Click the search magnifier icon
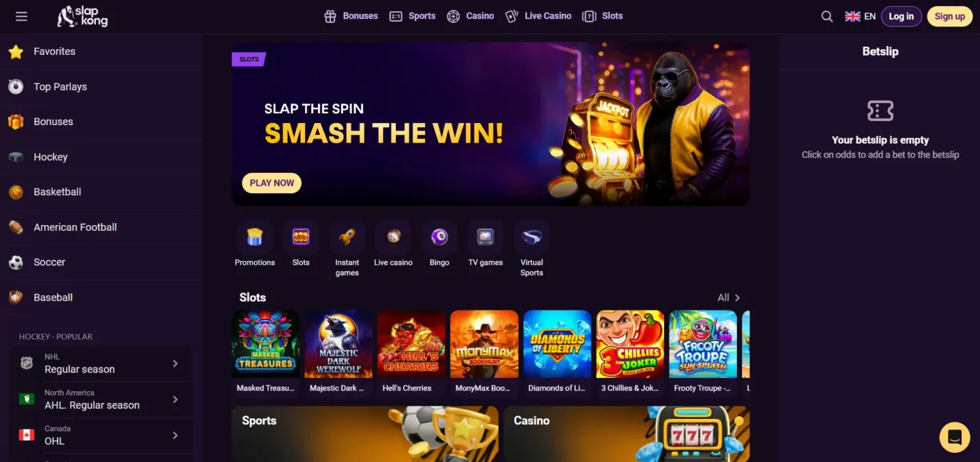This screenshot has width=980, height=462. (827, 17)
